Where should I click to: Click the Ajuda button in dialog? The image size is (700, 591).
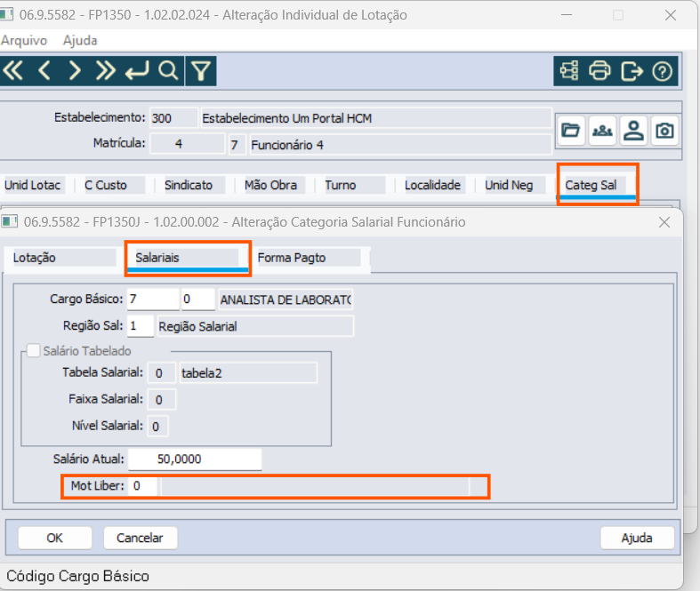point(637,538)
